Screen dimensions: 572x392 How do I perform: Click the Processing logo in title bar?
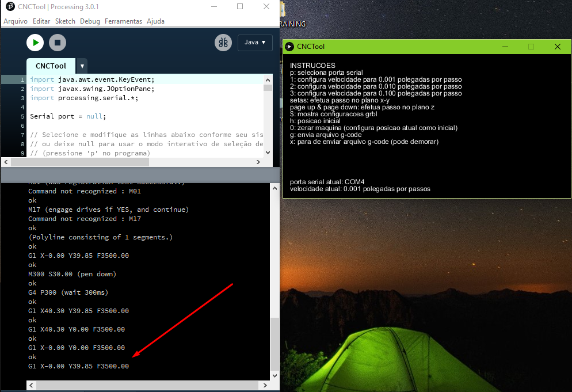tap(10, 6)
